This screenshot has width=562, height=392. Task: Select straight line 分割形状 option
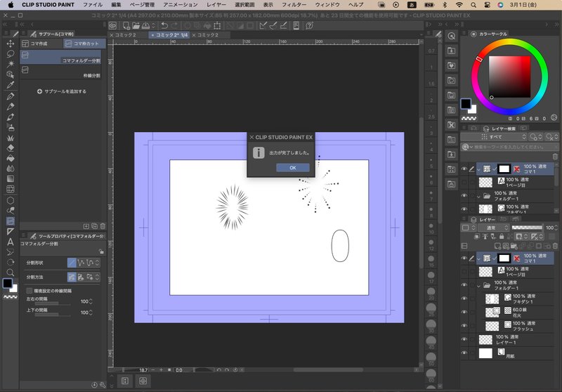(72, 263)
